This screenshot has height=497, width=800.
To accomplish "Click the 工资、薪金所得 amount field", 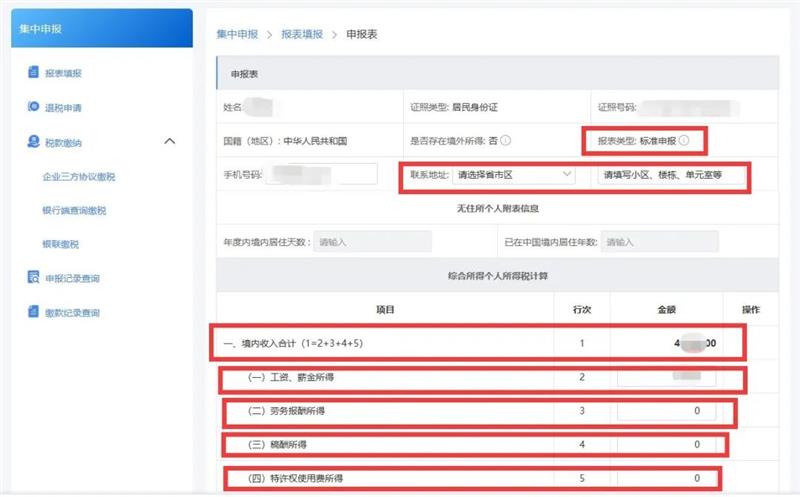I will coord(667,378).
